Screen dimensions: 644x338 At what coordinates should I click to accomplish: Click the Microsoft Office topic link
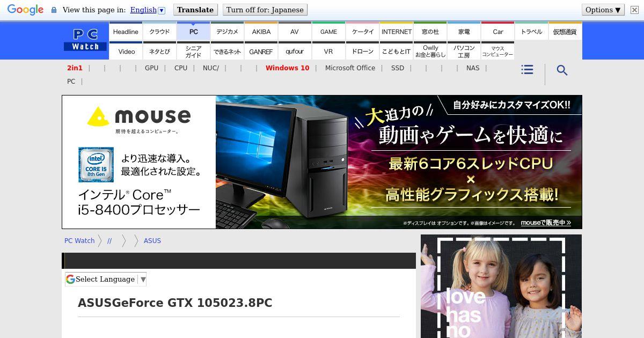[350, 68]
